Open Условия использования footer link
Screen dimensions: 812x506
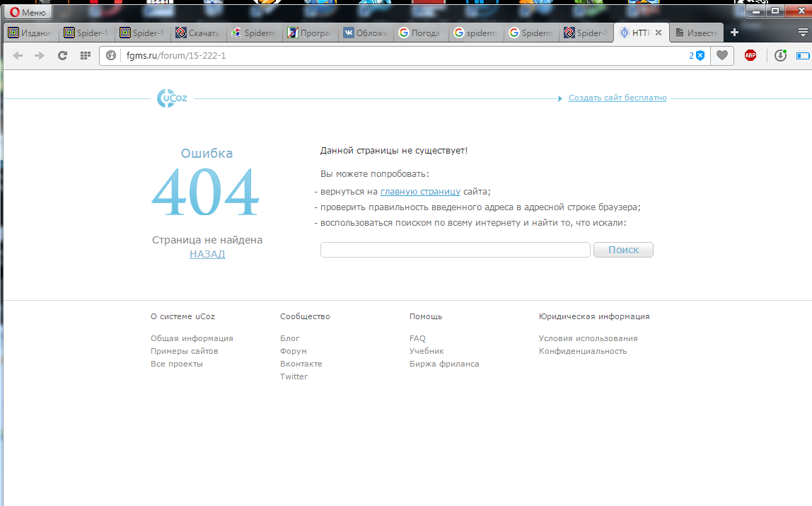point(588,338)
